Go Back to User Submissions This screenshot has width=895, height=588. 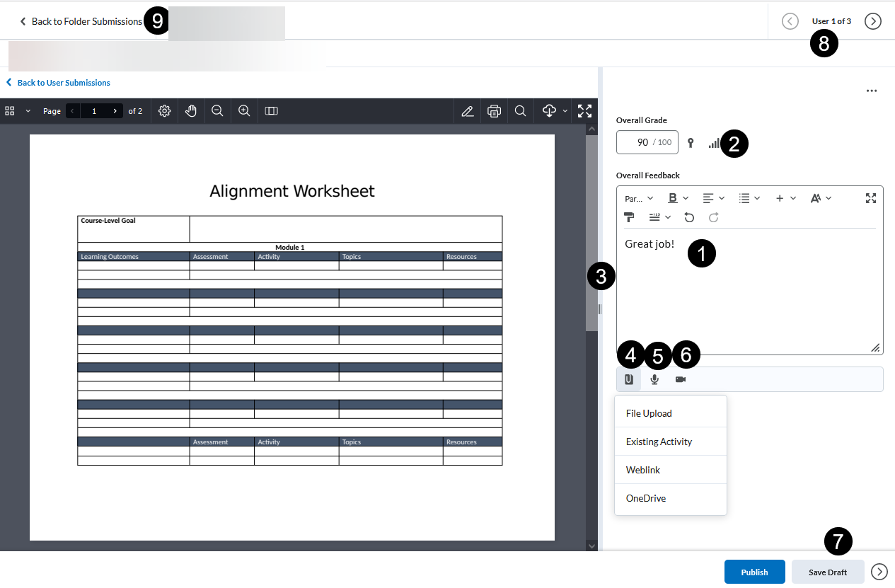63,83
